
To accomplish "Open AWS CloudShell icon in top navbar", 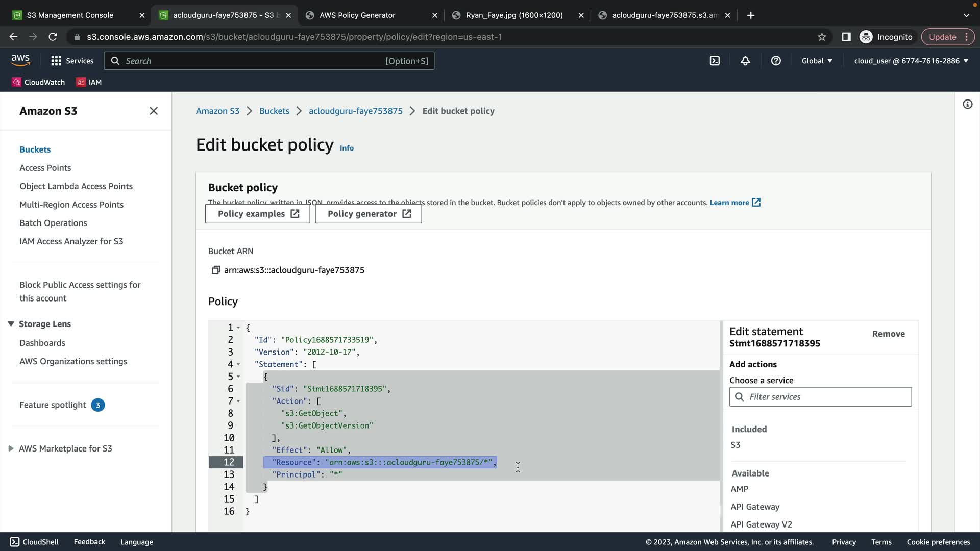I will point(715,61).
